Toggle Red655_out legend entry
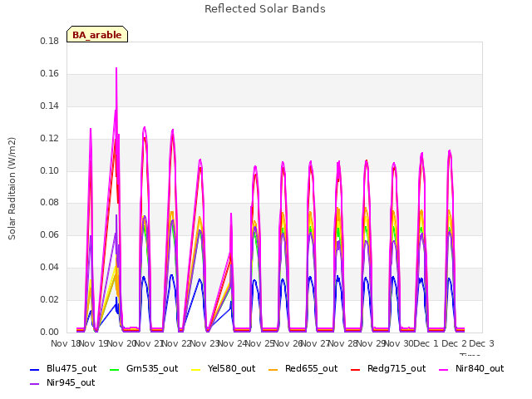The width and height of the screenshot is (532, 399). pos(303,369)
